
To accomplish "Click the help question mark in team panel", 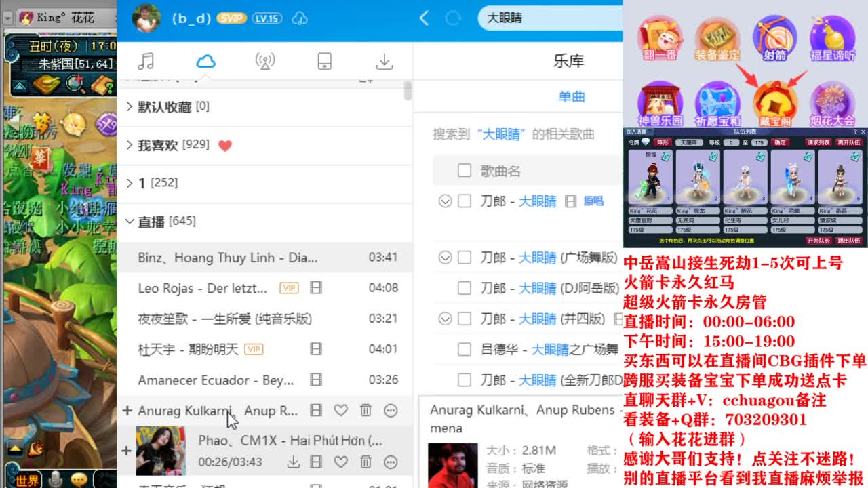I will pyautogui.click(x=854, y=132).
